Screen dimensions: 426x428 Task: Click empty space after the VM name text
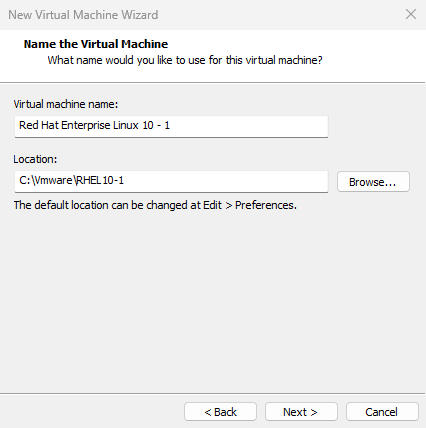pyautogui.click(x=248, y=126)
